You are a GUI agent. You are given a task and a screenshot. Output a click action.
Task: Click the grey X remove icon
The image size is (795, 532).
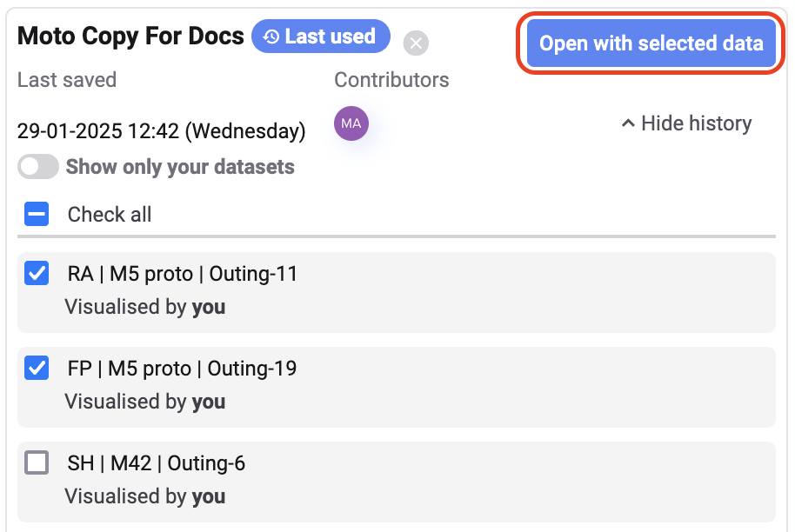coord(417,43)
